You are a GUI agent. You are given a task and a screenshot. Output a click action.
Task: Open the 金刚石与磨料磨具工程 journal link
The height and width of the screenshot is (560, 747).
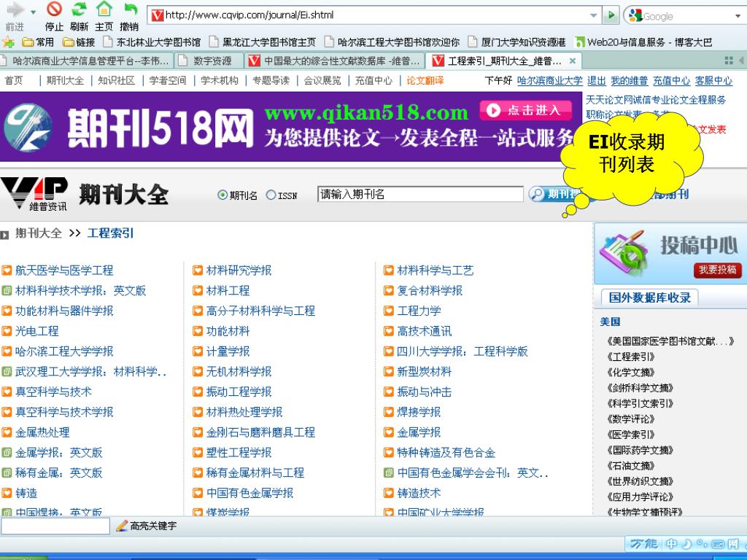260,432
